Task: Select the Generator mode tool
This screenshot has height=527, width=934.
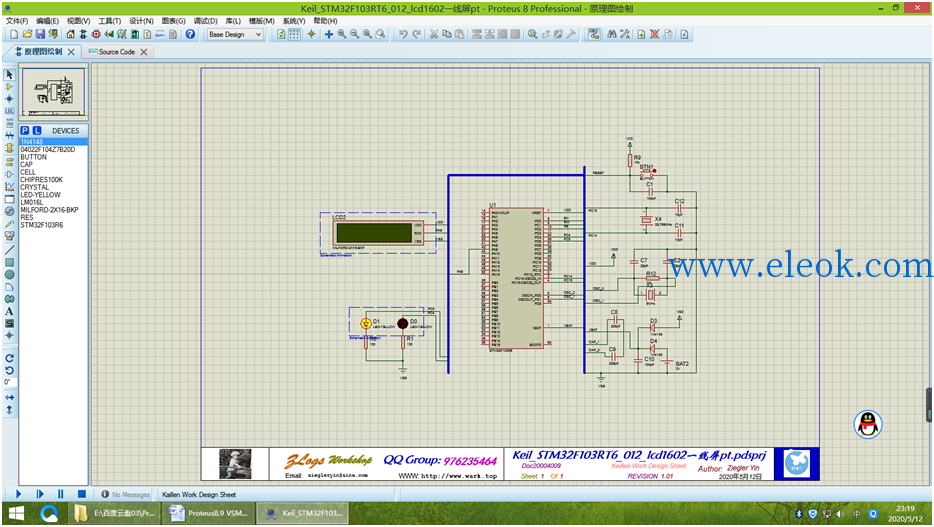Action: point(9,211)
